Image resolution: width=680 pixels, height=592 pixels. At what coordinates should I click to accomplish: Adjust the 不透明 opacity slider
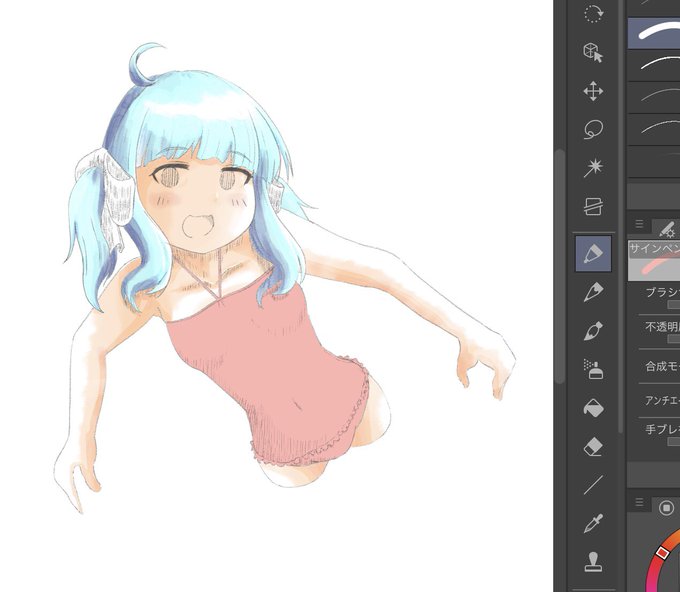click(x=673, y=338)
